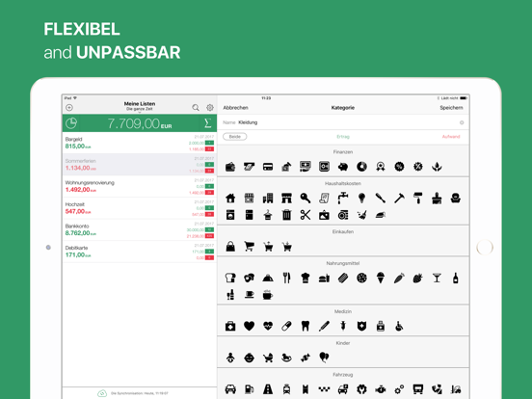Pick the wine bottle icon in Nahrungsmittel
Viewport: 532px width, 399px height.
point(455,279)
